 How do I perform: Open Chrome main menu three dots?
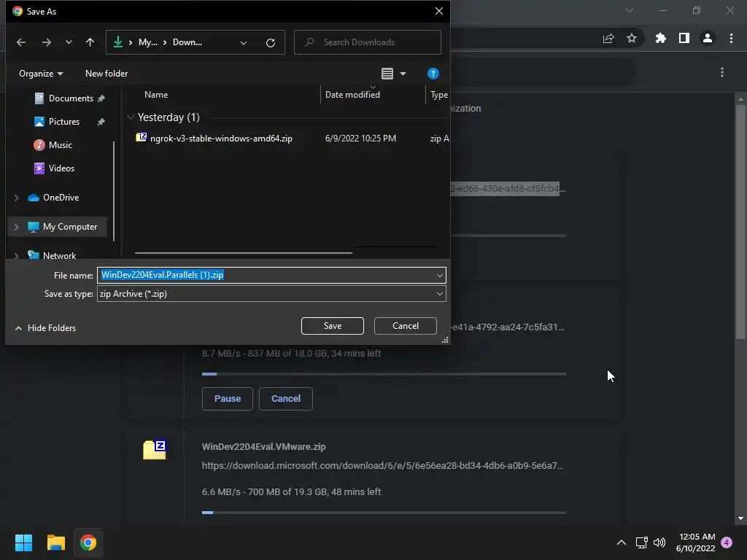tap(731, 38)
